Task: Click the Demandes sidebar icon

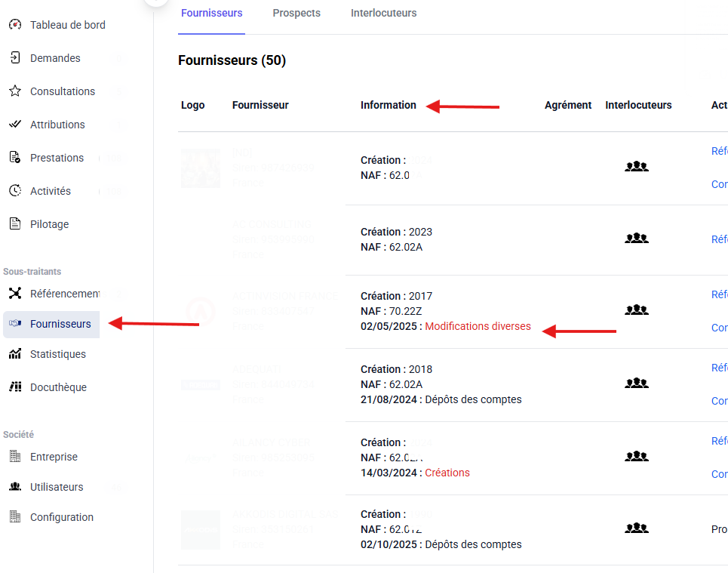Action: click(15, 58)
